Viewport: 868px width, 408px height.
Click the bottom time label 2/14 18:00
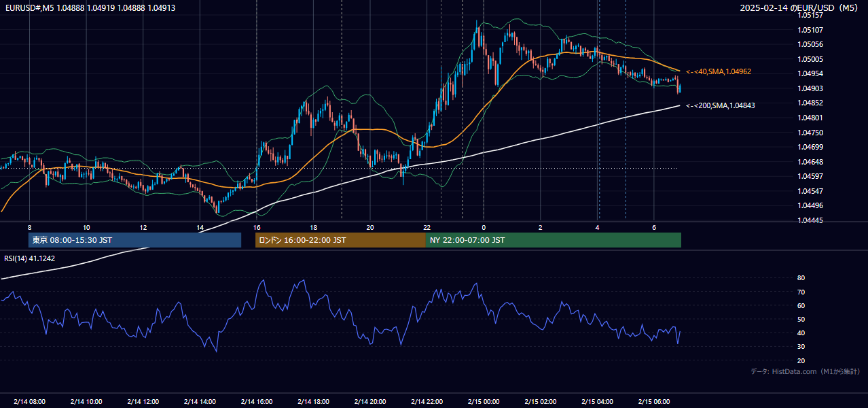click(313, 401)
